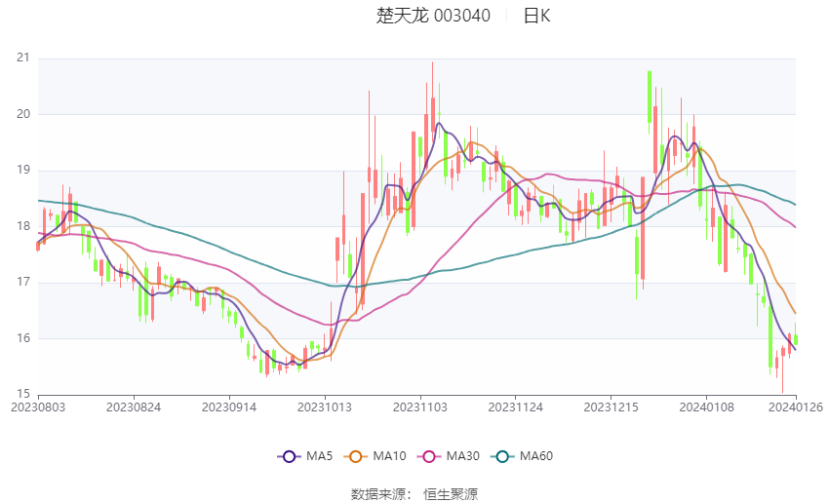Click the chart title 楚天龙 003040
829x504 pixels.
(433, 16)
